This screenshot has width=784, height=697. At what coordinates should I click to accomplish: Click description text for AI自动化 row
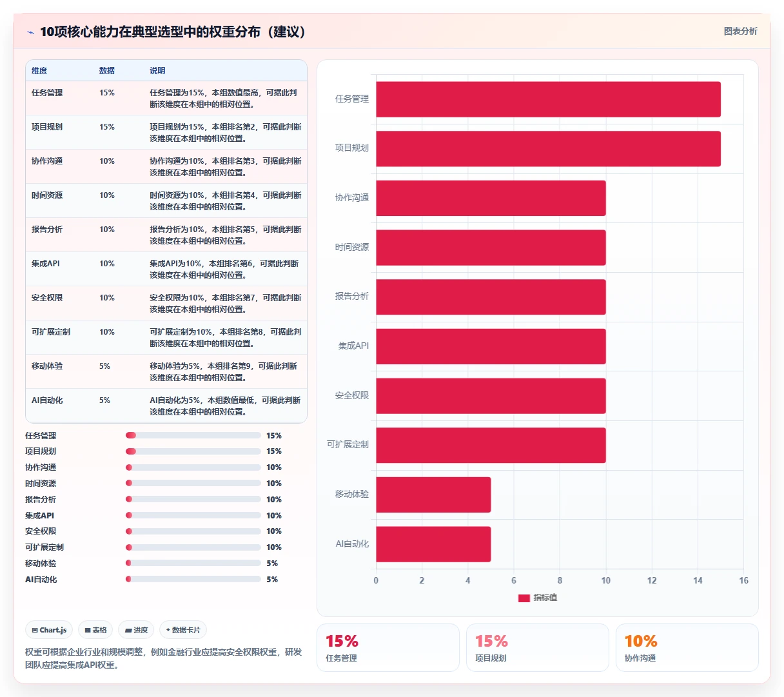(225, 406)
